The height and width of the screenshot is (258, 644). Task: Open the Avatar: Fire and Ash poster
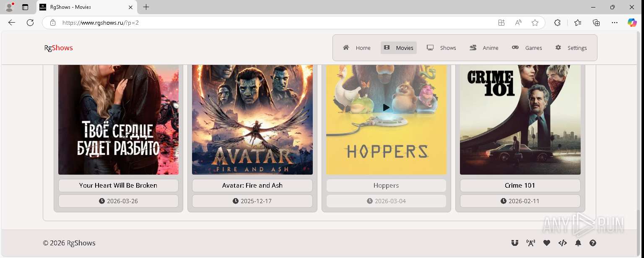click(252, 119)
